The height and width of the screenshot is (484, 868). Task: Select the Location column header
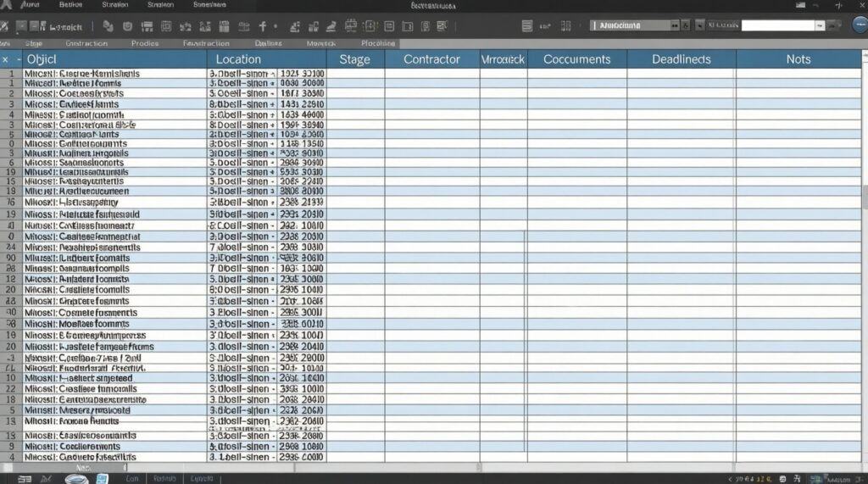238,59
